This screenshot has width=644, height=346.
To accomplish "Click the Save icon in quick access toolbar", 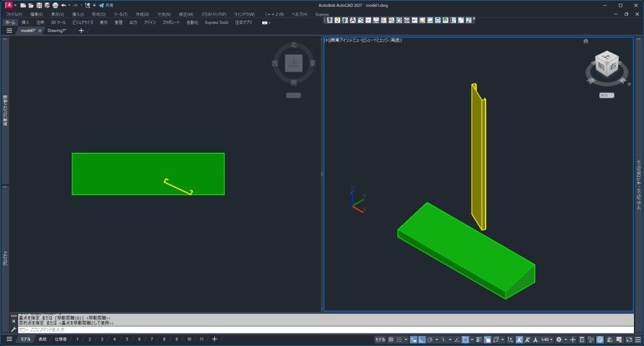I will tap(39, 5).
